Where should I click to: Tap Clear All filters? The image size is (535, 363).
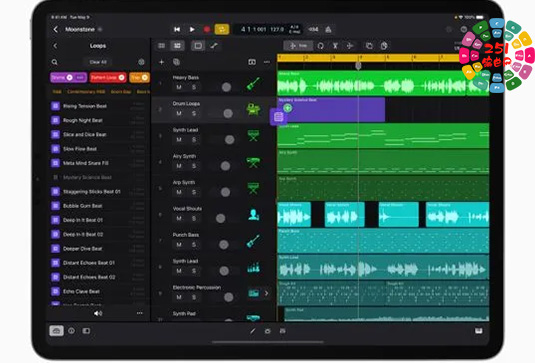pos(98,62)
